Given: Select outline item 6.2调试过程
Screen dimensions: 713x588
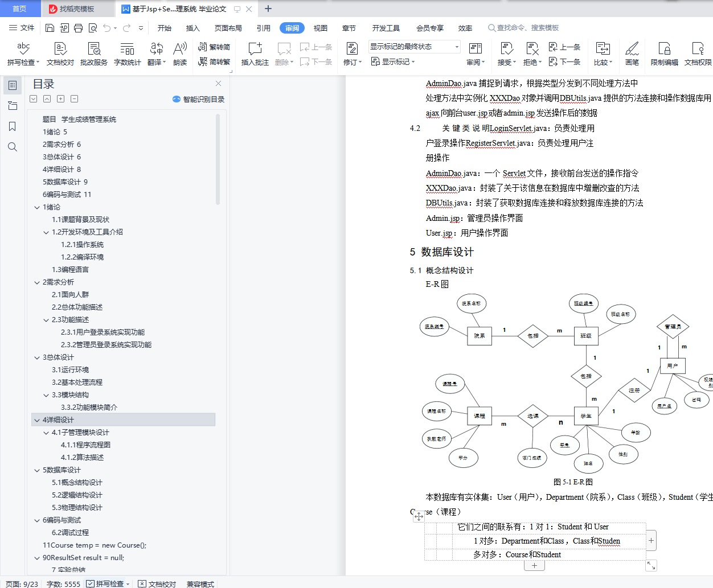Looking at the screenshot, I should [70, 533].
